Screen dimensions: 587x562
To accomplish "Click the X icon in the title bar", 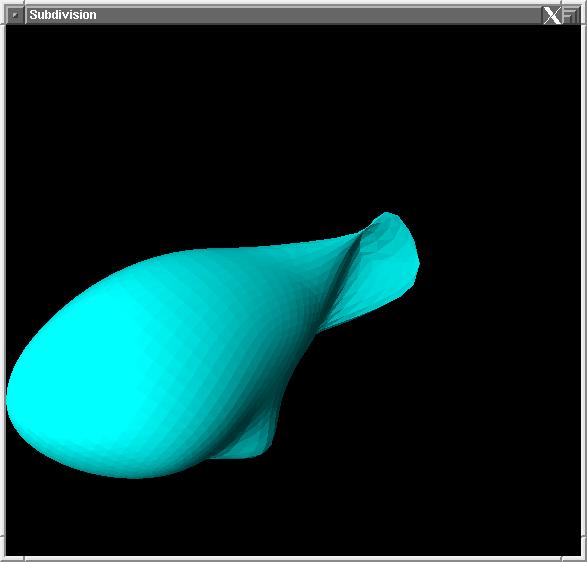I will [552, 15].
